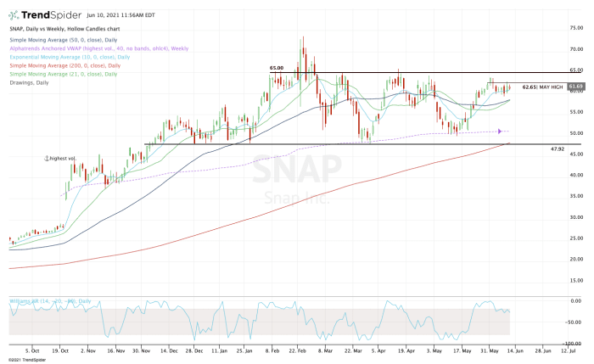The image size is (594, 364).
Task: Click the purple VWAP arrow marker
Action: click(500, 132)
